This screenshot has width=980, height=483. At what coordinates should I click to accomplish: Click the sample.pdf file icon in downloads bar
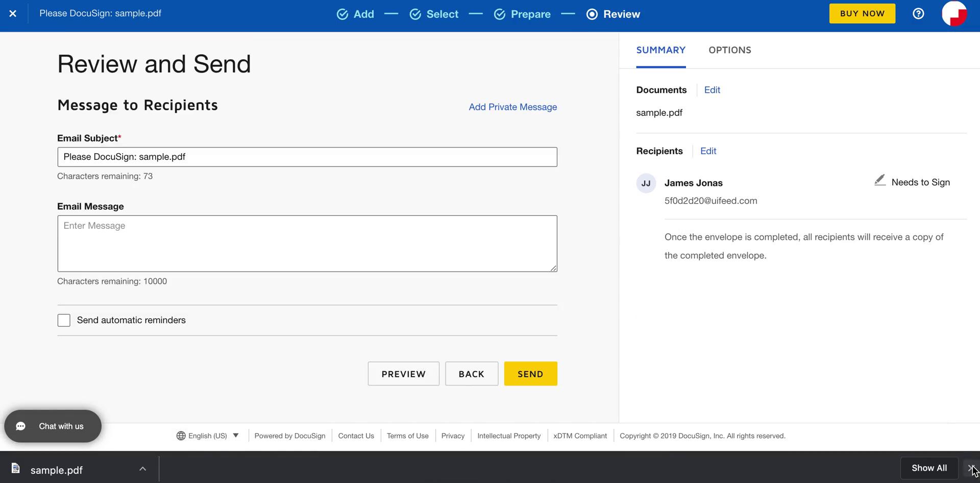pos(16,468)
